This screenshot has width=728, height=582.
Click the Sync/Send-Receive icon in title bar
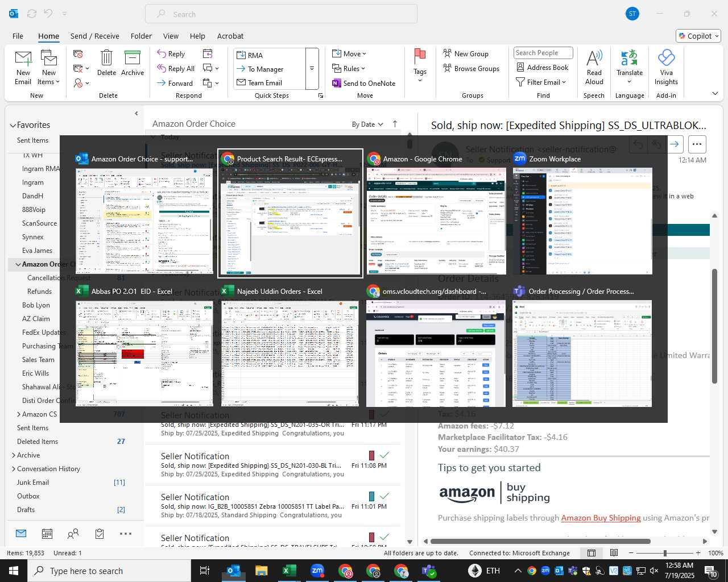point(32,14)
